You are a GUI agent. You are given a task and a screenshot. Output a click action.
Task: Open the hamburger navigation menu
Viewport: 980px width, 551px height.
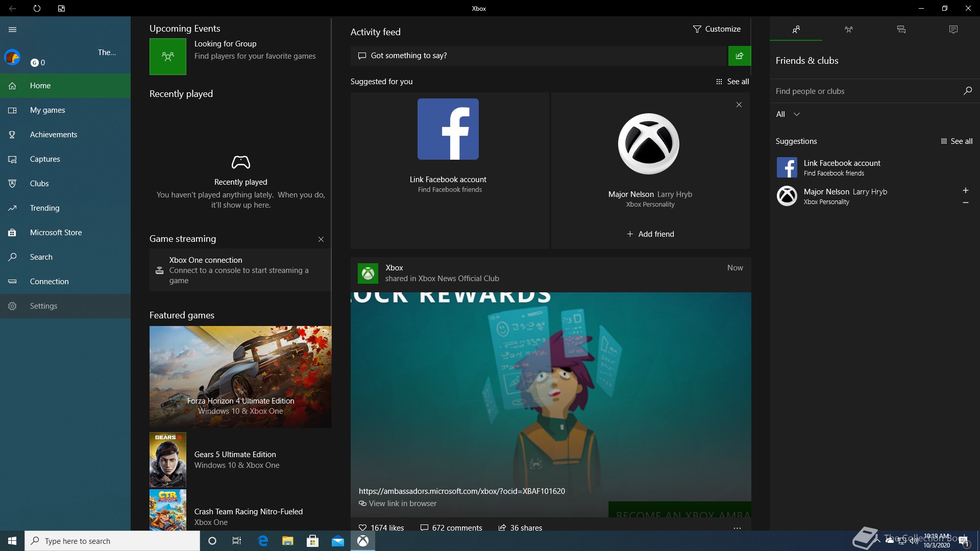(x=12, y=30)
